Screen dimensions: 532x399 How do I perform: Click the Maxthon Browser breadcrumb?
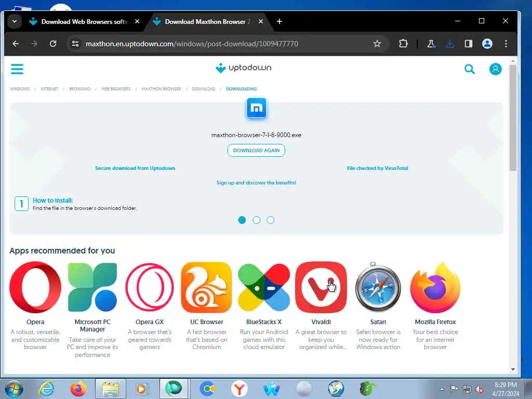click(161, 89)
